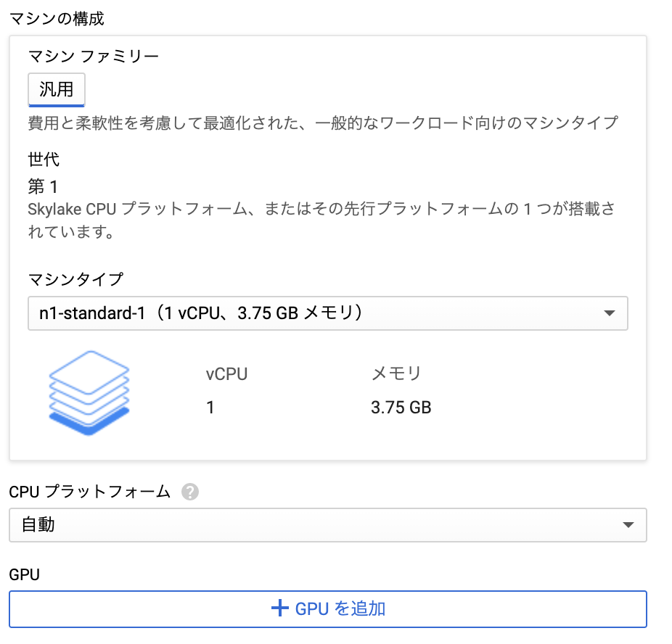Screen dimensions: 672x644
Task: Click the dropdown caret on CPU プラットフォーム field
Action: pyautogui.click(x=628, y=524)
